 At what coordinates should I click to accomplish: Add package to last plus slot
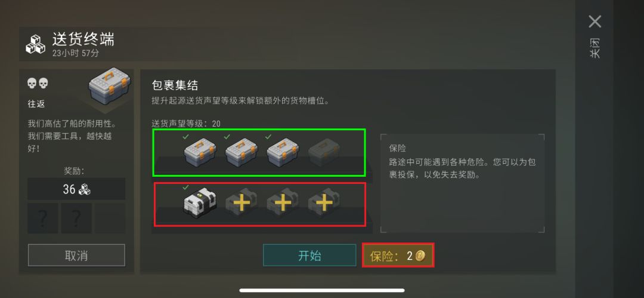pos(324,202)
